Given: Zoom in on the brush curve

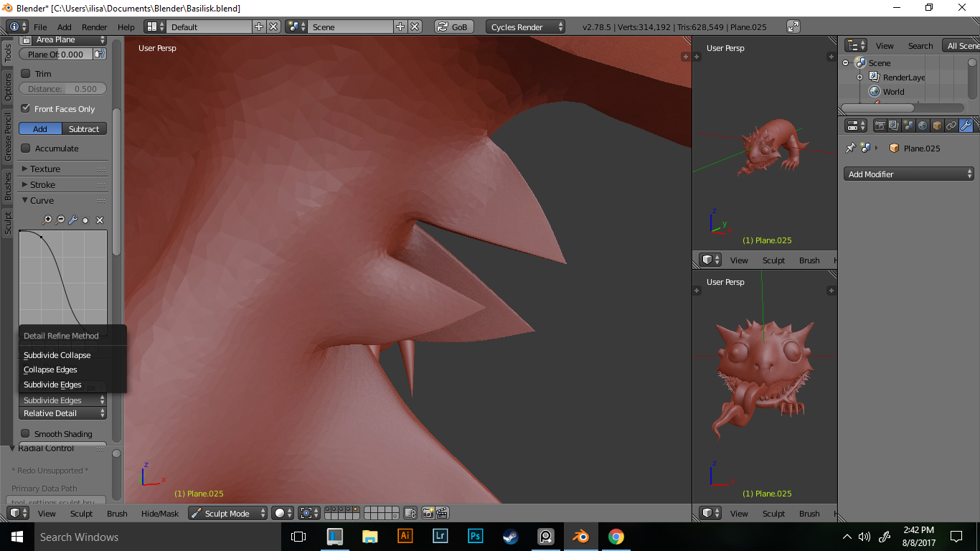Looking at the screenshot, I should click(47, 220).
